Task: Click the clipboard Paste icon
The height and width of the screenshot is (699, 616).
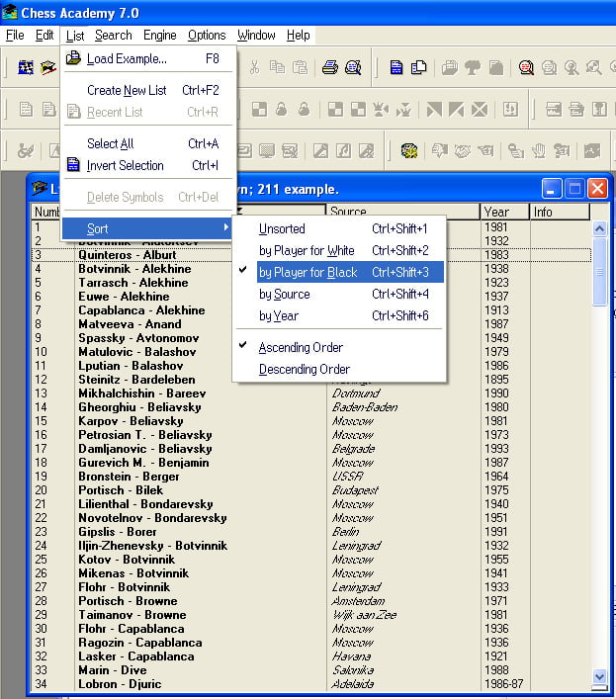Action: [x=300, y=67]
